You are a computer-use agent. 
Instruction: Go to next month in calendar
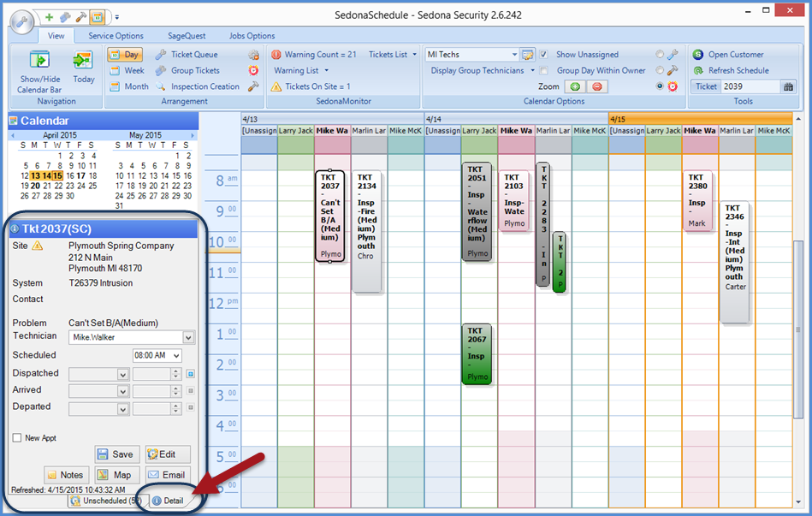[x=193, y=135]
